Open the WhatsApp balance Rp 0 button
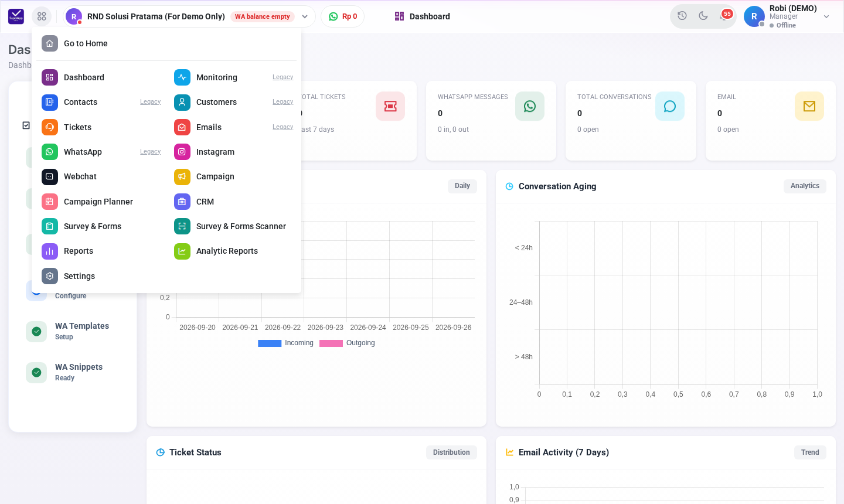This screenshot has width=844, height=504. tap(343, 16)
